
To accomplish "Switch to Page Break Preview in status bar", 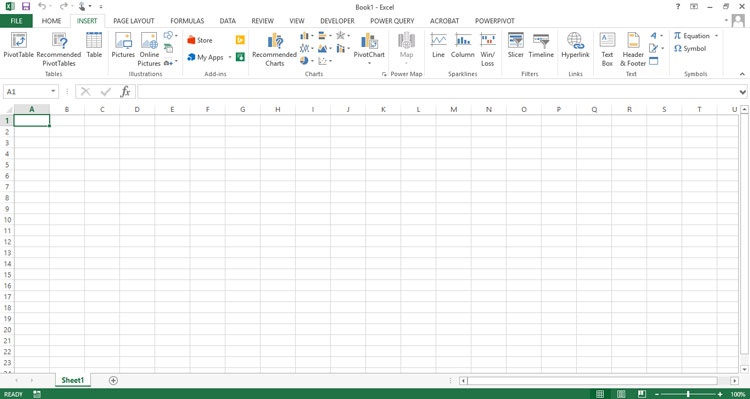I will pyautogui.click(x=641, y=394).
